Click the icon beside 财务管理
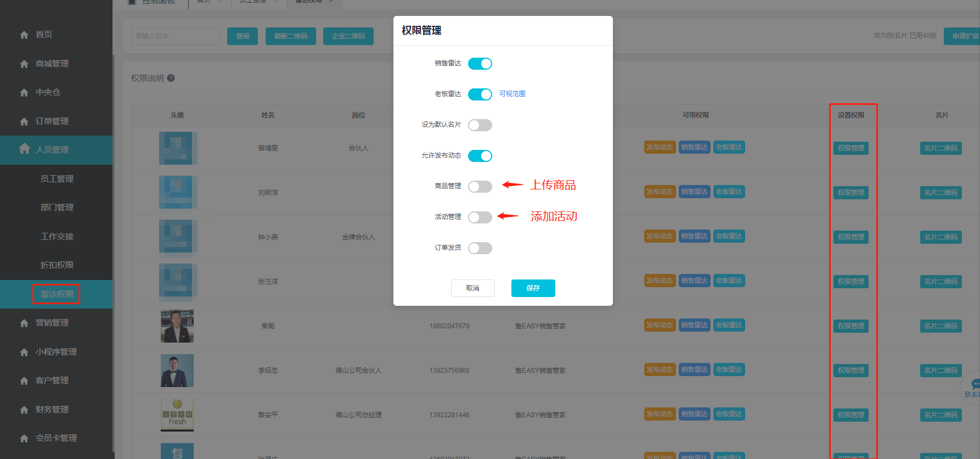 (24, 410)
